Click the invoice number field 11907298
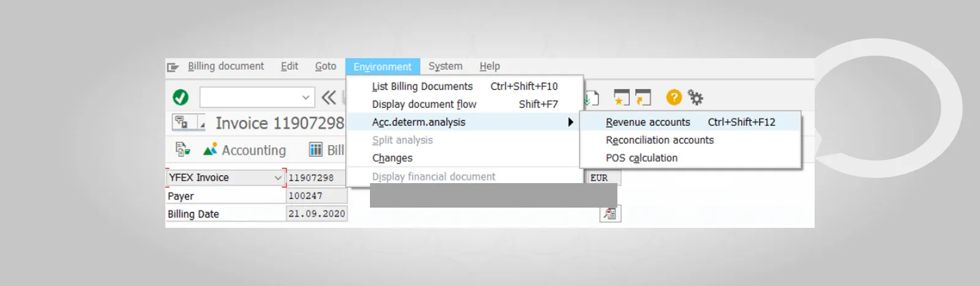 coord(316,178)
